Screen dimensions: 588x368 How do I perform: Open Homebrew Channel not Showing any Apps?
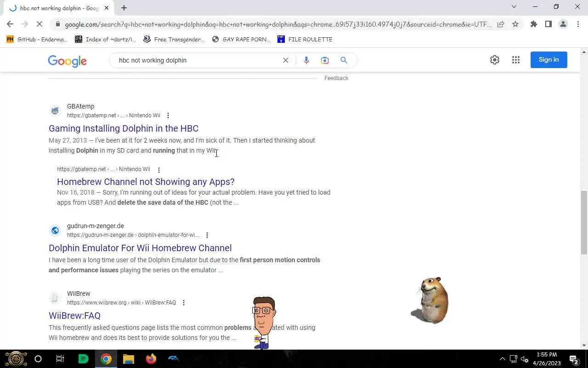click(x=146, y=182)
